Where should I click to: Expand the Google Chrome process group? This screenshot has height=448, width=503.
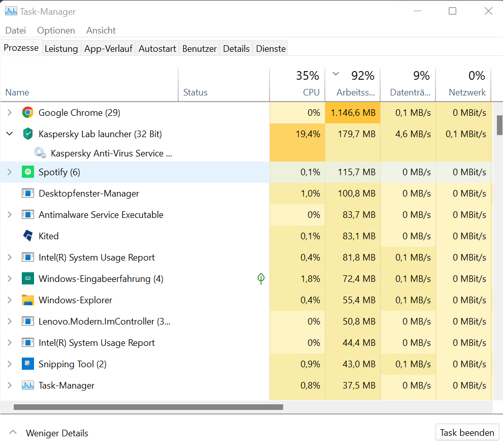tap(10, 113)
